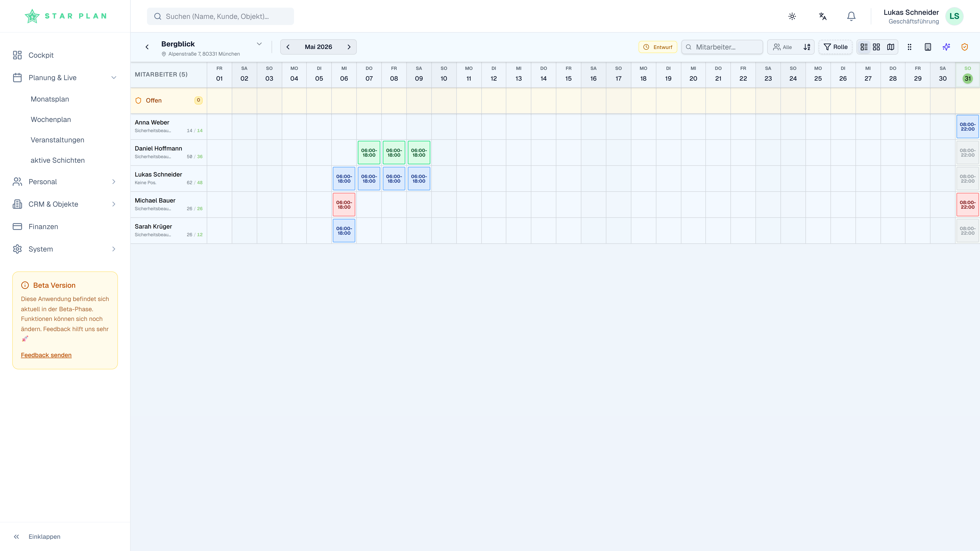Viewport: 980px width, 551px height.
Task: Open Monatsplan page
Action: (50, 99)
